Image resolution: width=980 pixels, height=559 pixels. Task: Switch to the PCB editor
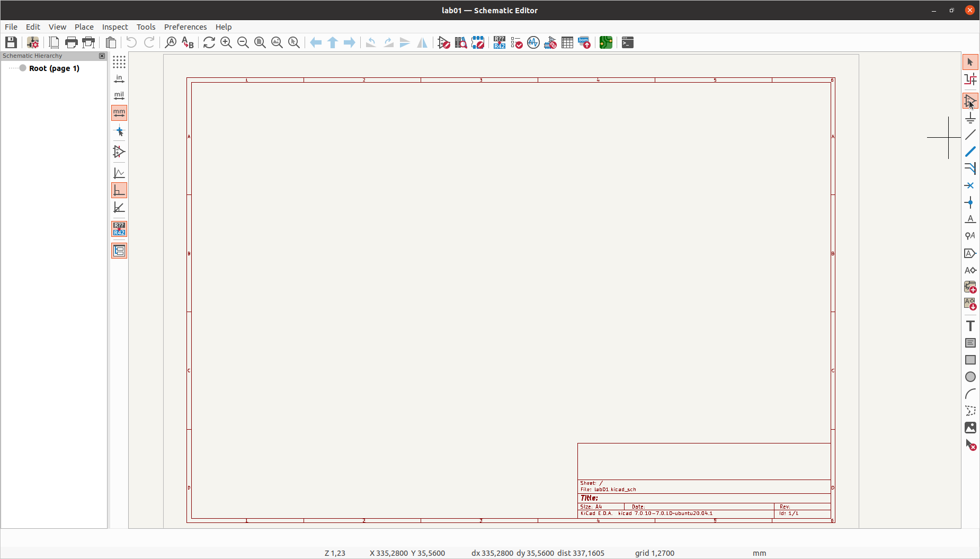605,42
